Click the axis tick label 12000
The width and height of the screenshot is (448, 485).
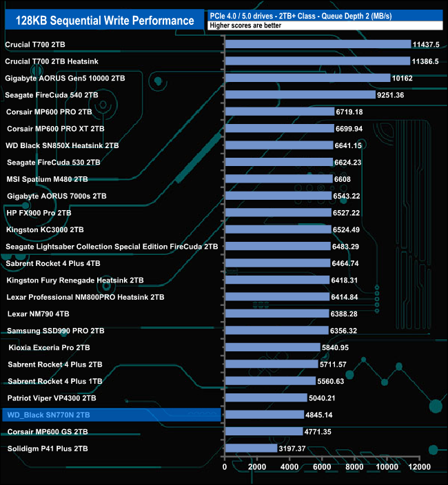click(x=419, y=467)
